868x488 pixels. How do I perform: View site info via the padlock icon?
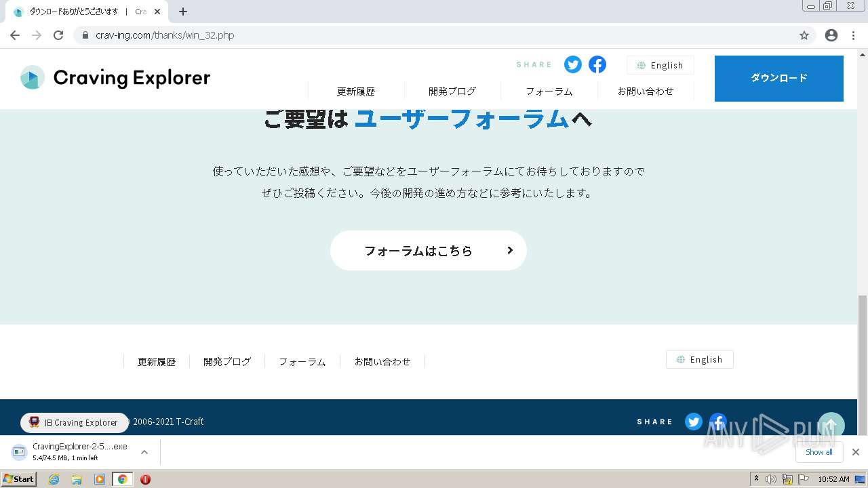click(85, 35)
